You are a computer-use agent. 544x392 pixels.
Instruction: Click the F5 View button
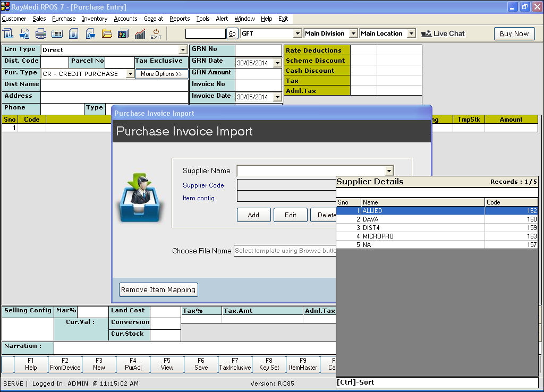point(167,364)
